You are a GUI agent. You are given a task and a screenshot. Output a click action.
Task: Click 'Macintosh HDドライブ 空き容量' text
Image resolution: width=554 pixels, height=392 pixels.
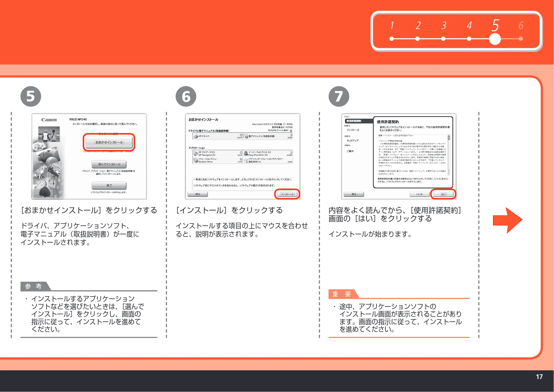pyautogui.click(x=267, y=124)
